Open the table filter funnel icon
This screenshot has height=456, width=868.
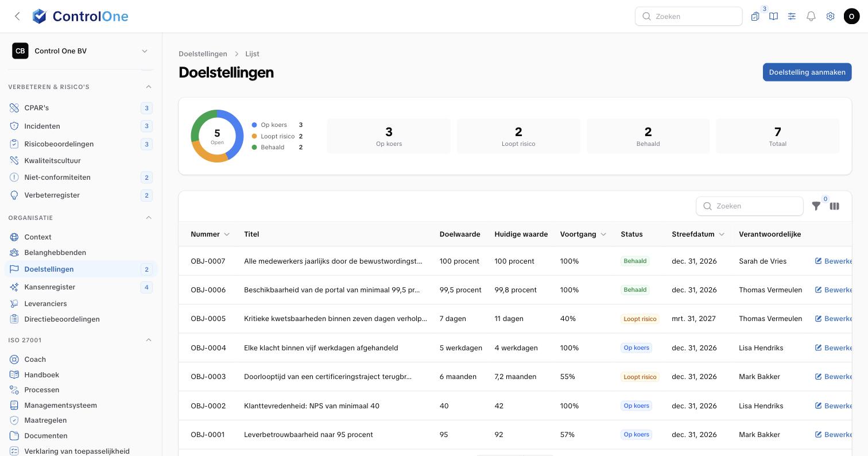tap(816, 206)
